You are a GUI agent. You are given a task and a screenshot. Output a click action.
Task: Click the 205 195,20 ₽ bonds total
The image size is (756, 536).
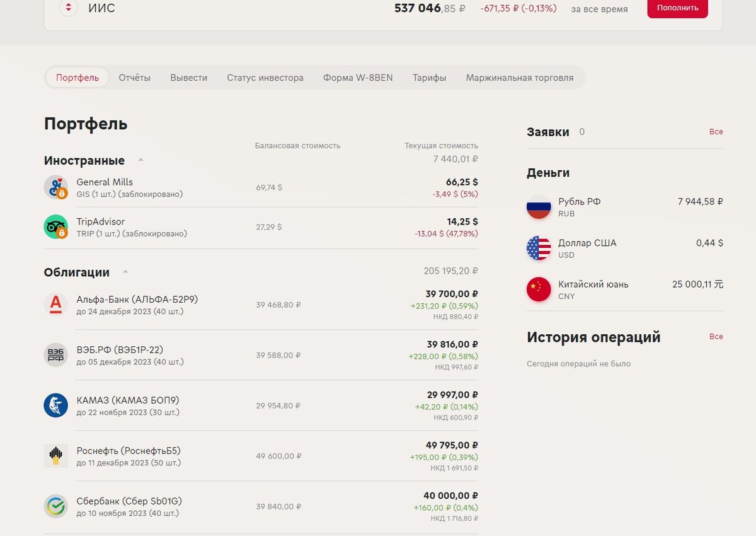[x=451, y=271]
